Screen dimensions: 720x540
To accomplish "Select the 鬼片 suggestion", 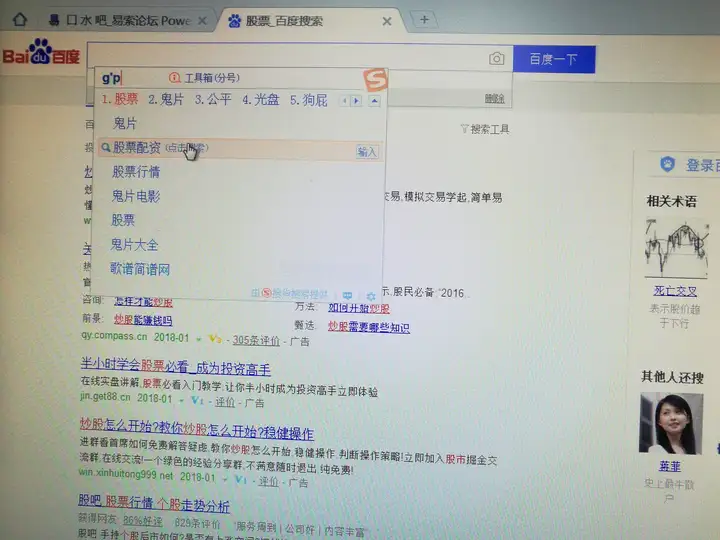I will 125,124.
